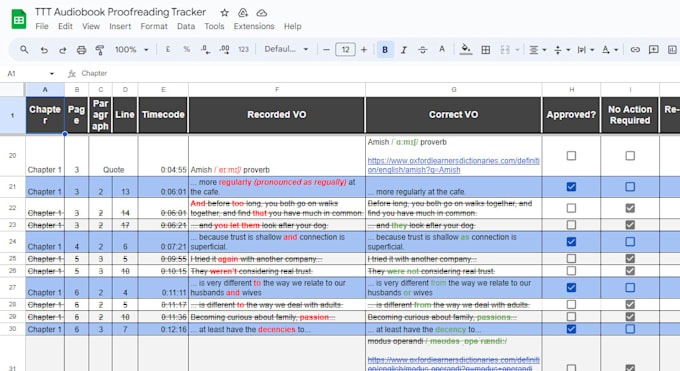Check Approved box for row 20
Image resolution: width=680 pixels, height=371 pixels.
click(571, 155)
